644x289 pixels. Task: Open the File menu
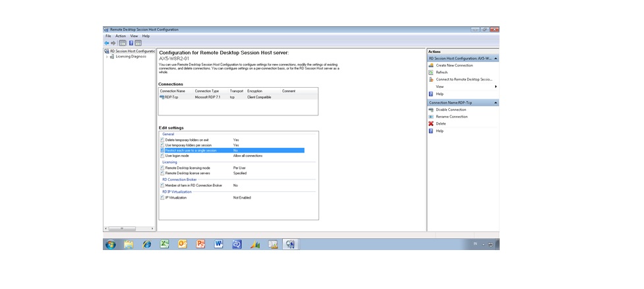(108, 36)
